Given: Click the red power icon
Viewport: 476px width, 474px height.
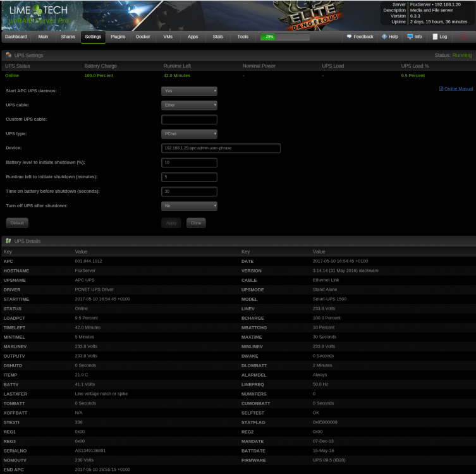Looking at the screenshot, I should (463, 37).
